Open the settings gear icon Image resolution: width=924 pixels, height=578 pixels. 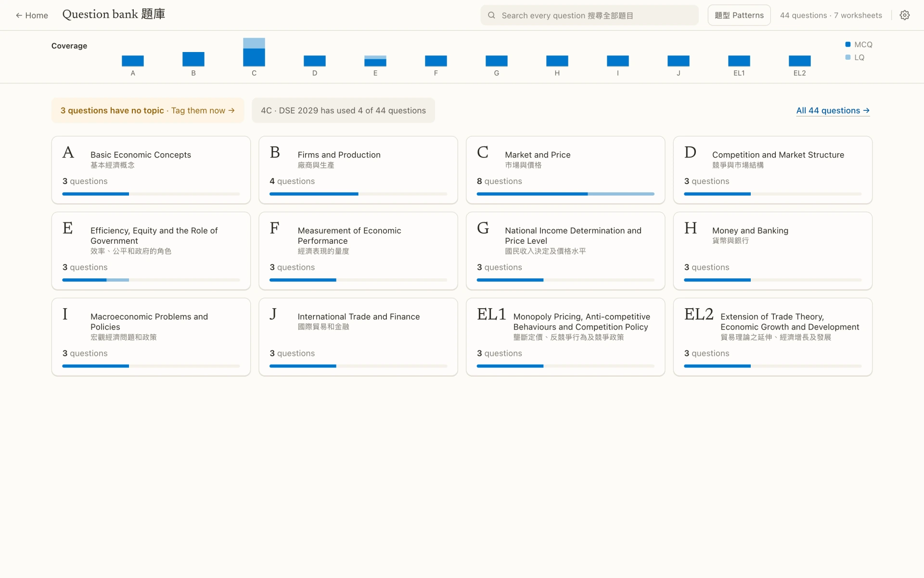point(905,15)
